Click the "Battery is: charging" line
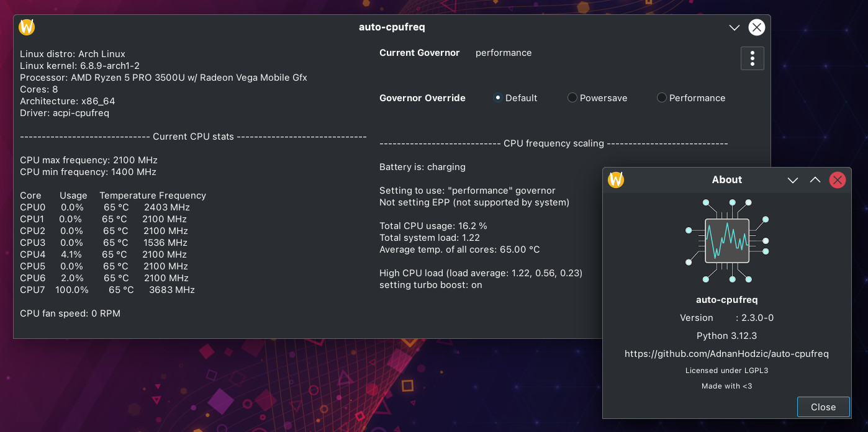The image size is (868, 432). 422,167
